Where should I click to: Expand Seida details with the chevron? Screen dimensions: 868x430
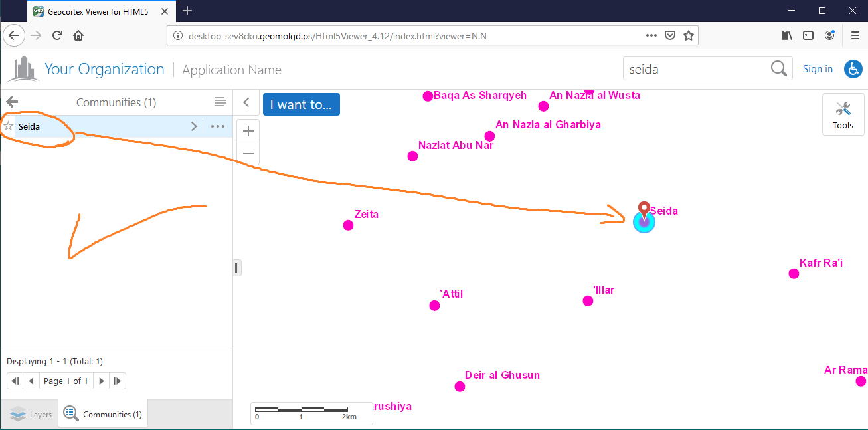click(194, 126)
